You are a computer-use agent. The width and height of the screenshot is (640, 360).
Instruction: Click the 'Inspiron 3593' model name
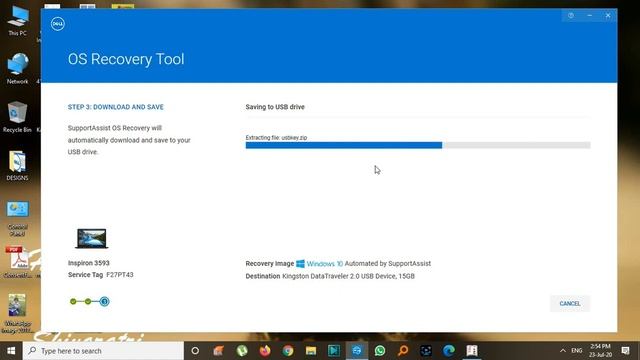pos(89,263)
